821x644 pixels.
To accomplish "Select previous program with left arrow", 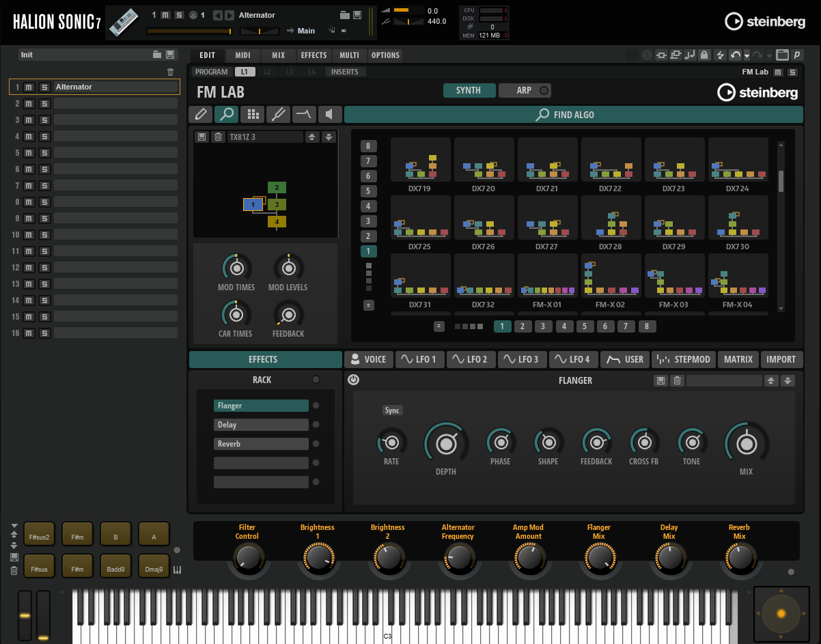I will [218, 15].
